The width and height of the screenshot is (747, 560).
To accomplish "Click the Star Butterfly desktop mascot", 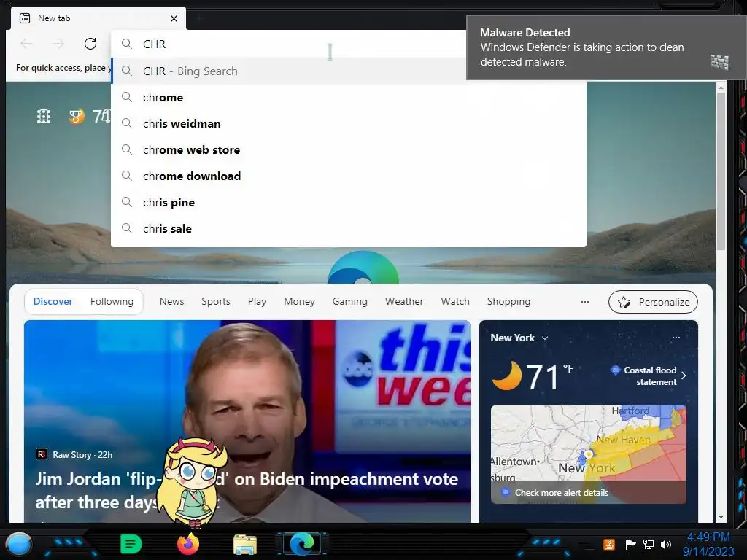I will pyautogui.click(x=193, y=482).
